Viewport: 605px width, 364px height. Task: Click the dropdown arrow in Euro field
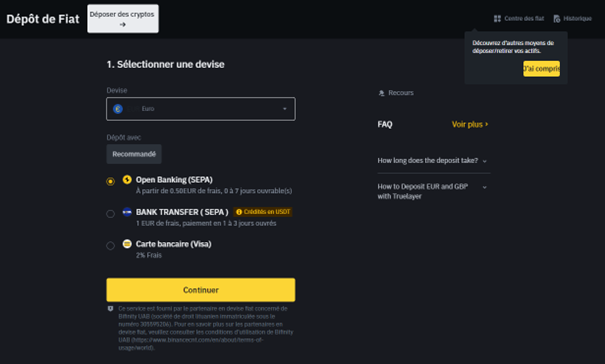coord(285,109)
